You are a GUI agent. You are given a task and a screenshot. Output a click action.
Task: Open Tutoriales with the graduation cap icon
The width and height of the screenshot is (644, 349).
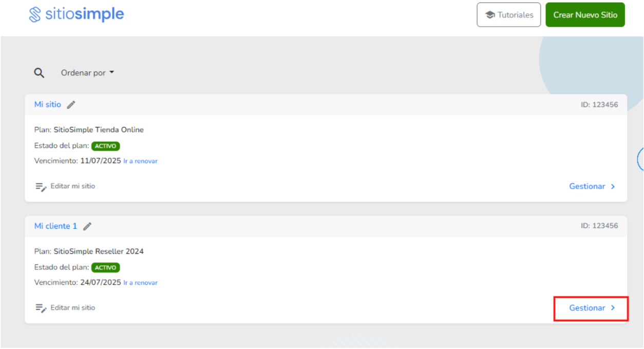pos(509,15)
